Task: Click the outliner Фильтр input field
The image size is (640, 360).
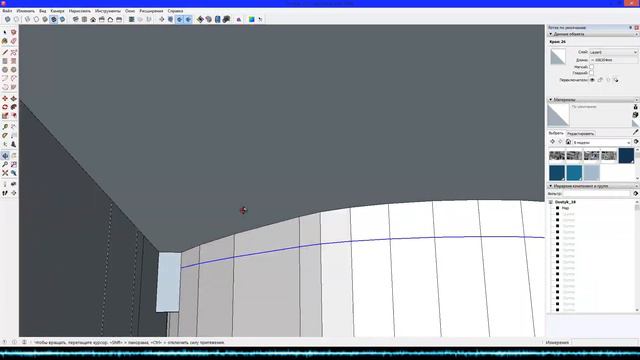Action: (596, 193)
